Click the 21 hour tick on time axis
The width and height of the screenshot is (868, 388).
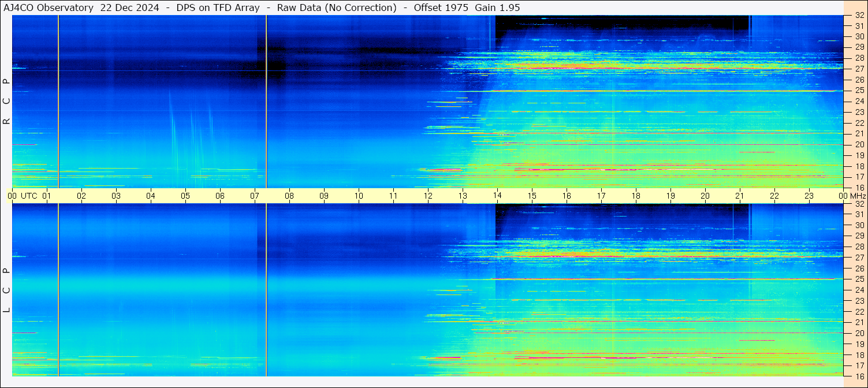740,196
